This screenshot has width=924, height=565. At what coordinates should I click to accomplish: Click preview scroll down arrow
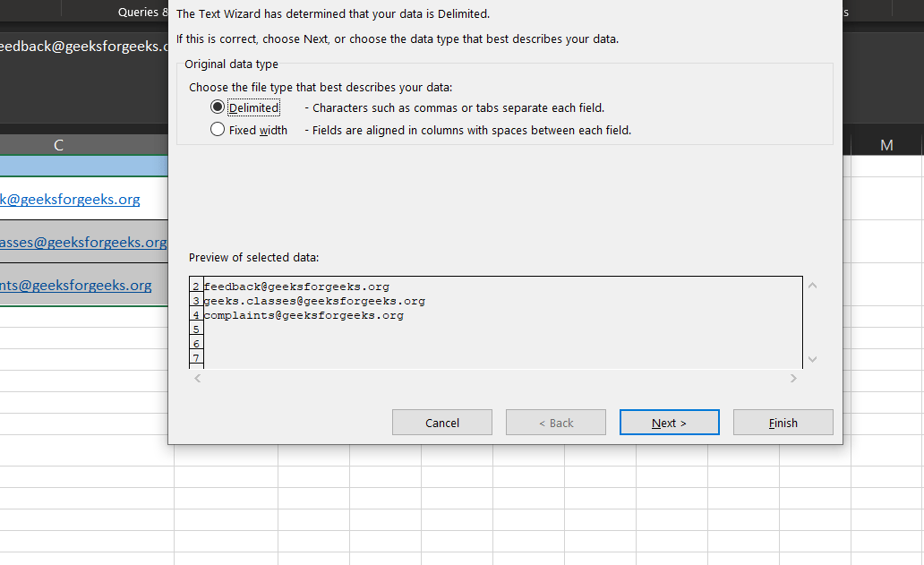pos(813,359)
